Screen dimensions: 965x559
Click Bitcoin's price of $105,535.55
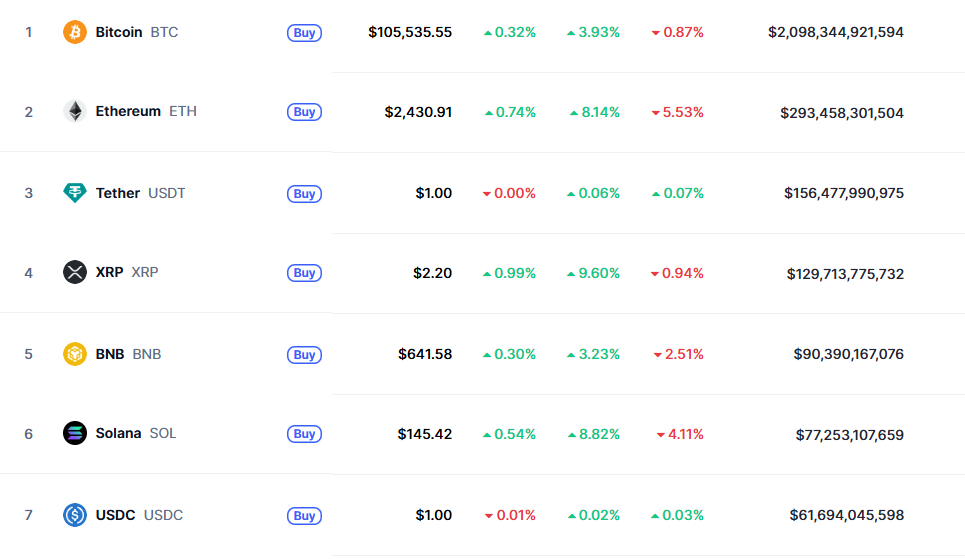pyautogui.click(x=410, y=32)
